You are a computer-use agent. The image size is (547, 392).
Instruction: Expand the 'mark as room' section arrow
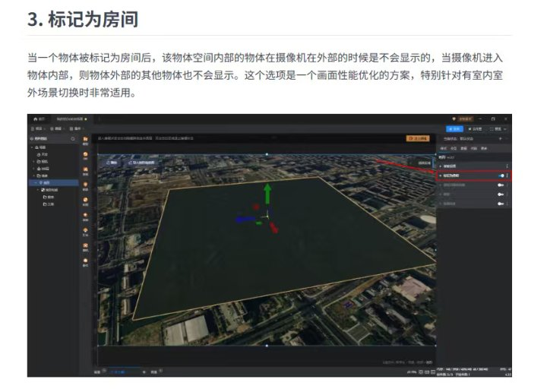440,175
